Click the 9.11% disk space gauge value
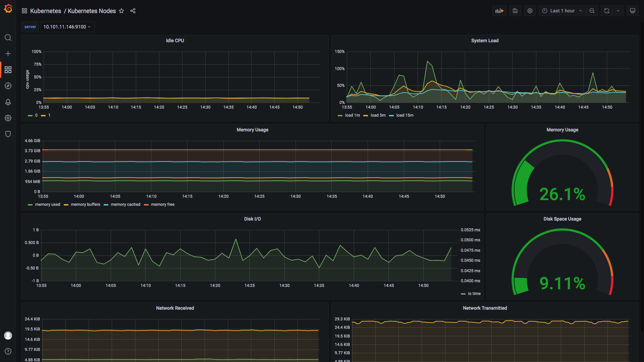This screenshot has height=362, width=644. pyautogui.click(x=562, y=284)
